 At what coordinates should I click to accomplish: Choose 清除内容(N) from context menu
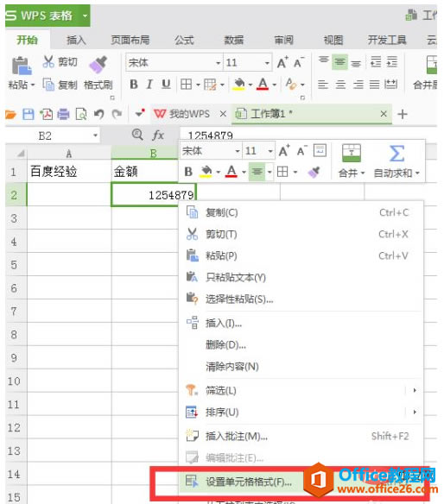[x=301, y=367]
